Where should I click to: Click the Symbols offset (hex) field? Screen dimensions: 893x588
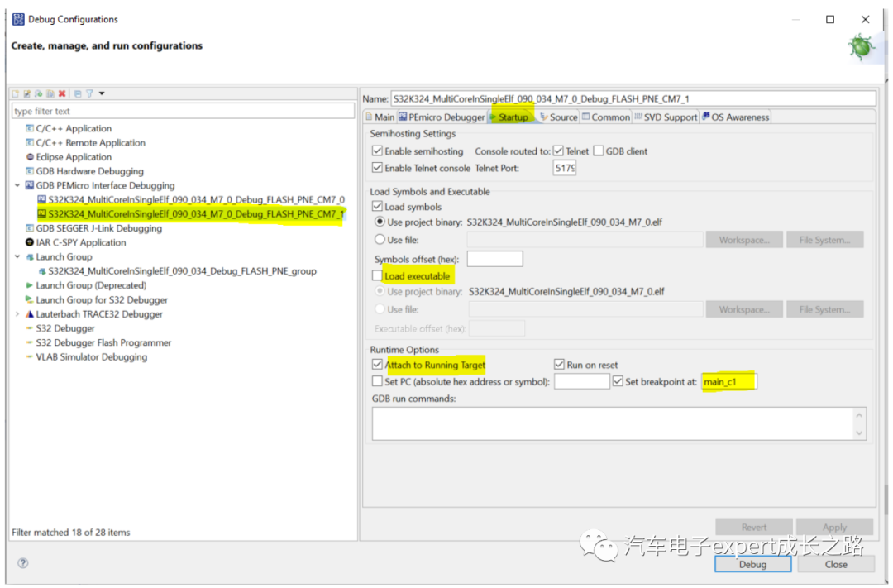[x=494, y=259]
